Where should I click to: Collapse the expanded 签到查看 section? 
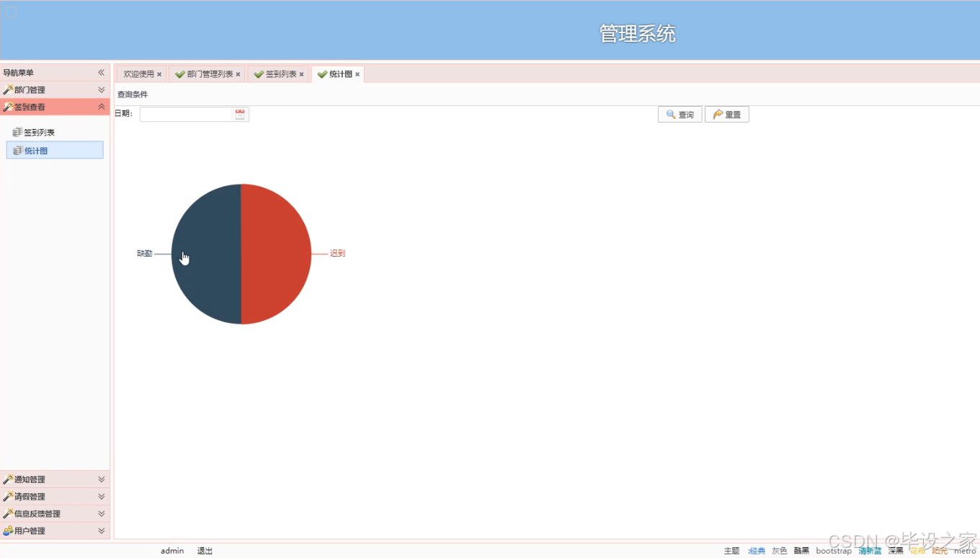tap(103, 106)
